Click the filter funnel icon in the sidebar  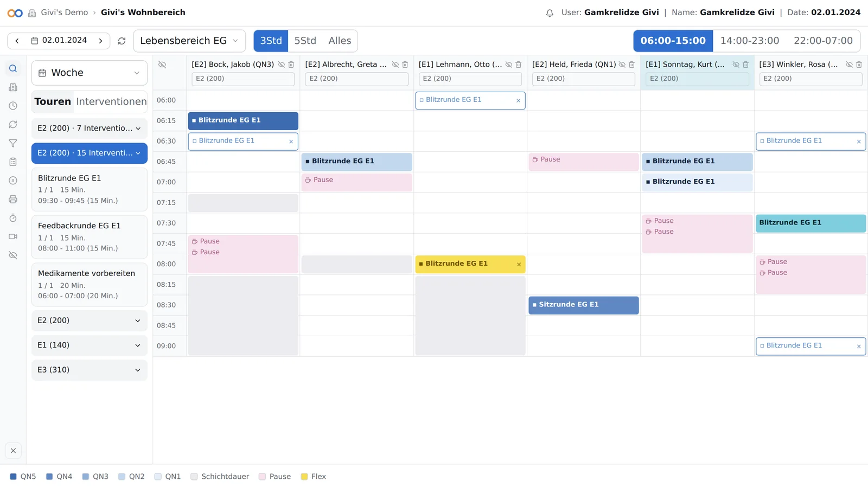(13, 143)
